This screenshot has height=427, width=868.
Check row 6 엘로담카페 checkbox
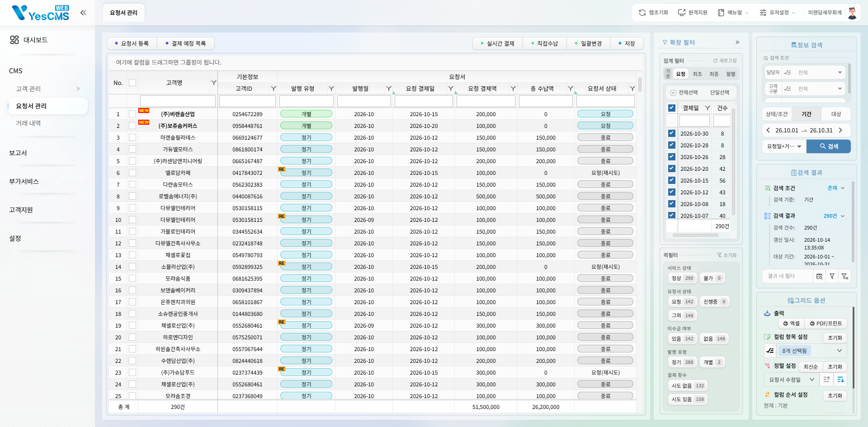[x=132, y=173]
